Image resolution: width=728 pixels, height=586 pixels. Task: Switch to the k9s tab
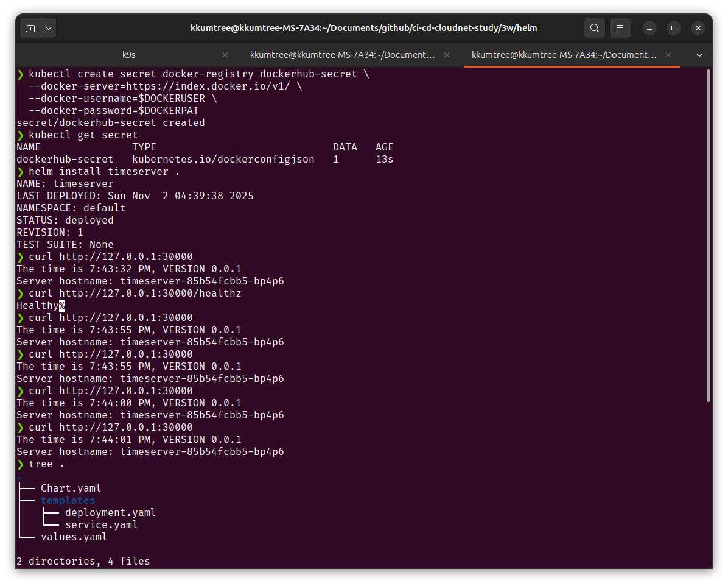(128, 55)
